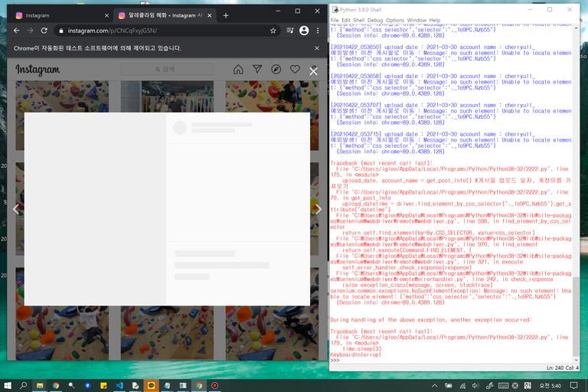The width and height of the screenshot is (588, 392).
Task: Click the 'time.sleep(3)' traceback line
Action: tap(362, 349)
